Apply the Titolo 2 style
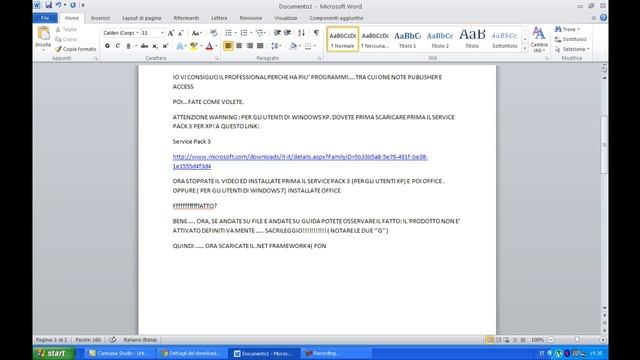 [440, 39]
